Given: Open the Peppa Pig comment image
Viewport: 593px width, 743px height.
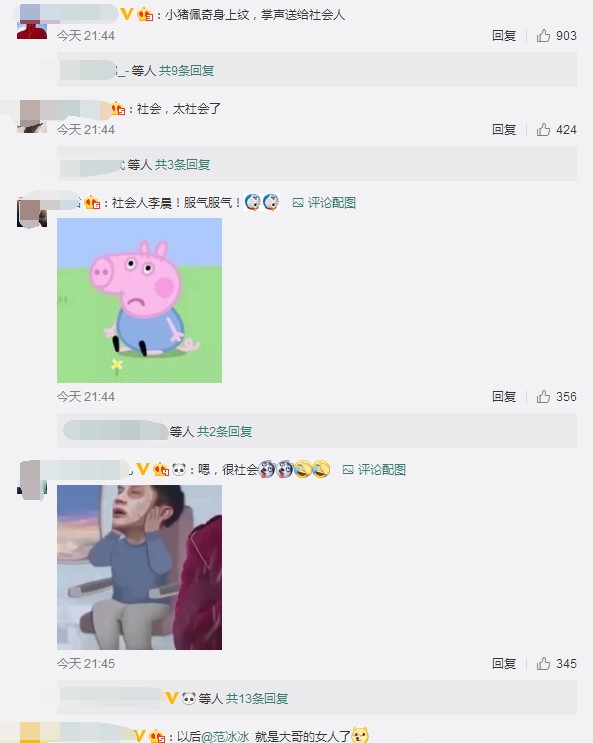Looking at the screenshot, I should click(139, 300).
